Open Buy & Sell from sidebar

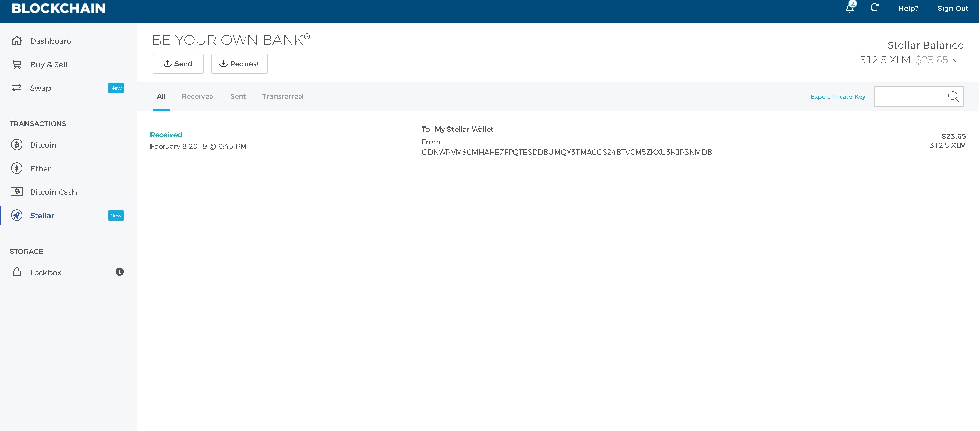48,64
